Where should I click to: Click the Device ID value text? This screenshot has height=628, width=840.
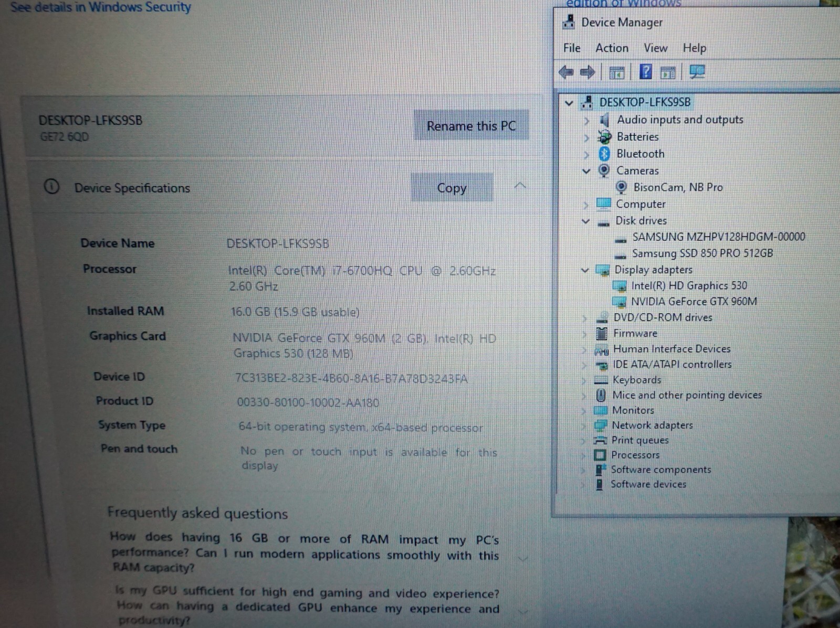pos(351,379)
